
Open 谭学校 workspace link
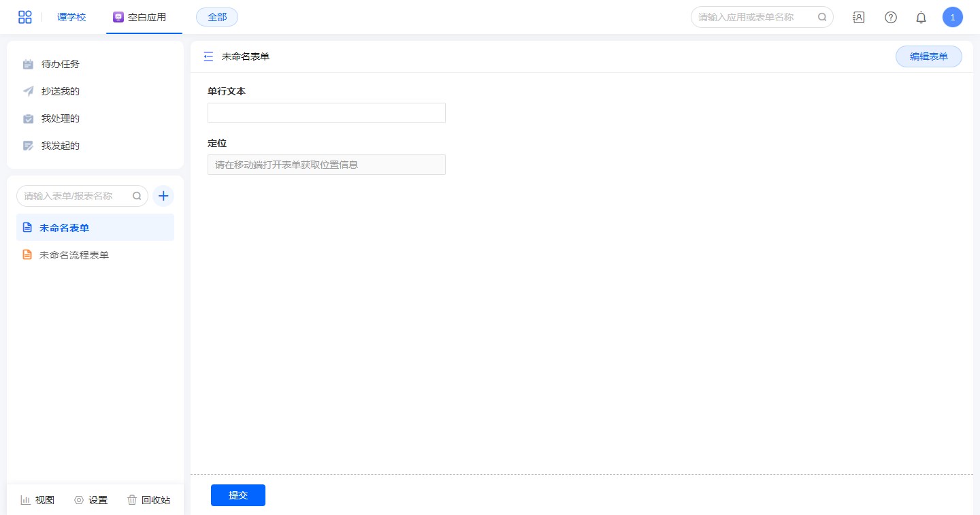click(x=71, y=17)
